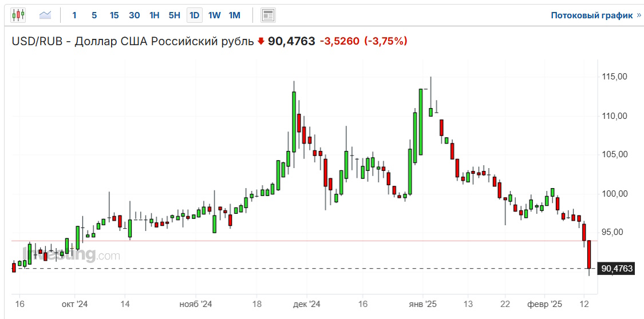Set the 5-minute timeframe
Image resolution: width=644 pixels, height=319 pixels.
[x=94, y=15]
